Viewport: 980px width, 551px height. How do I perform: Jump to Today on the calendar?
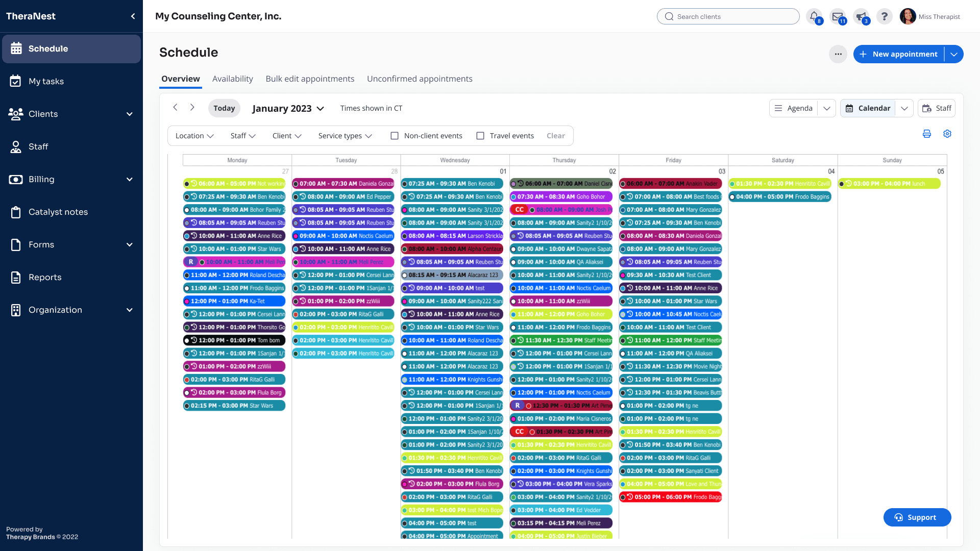(224, 108)
